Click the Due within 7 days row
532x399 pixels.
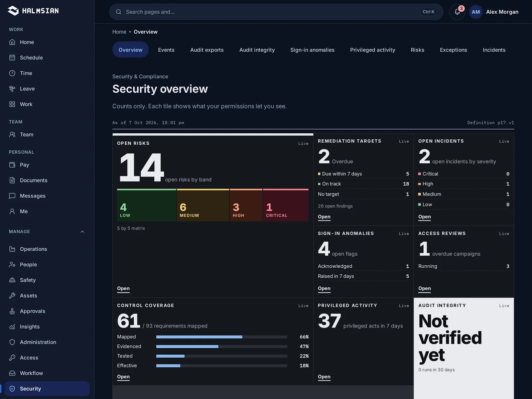point(363,174)
